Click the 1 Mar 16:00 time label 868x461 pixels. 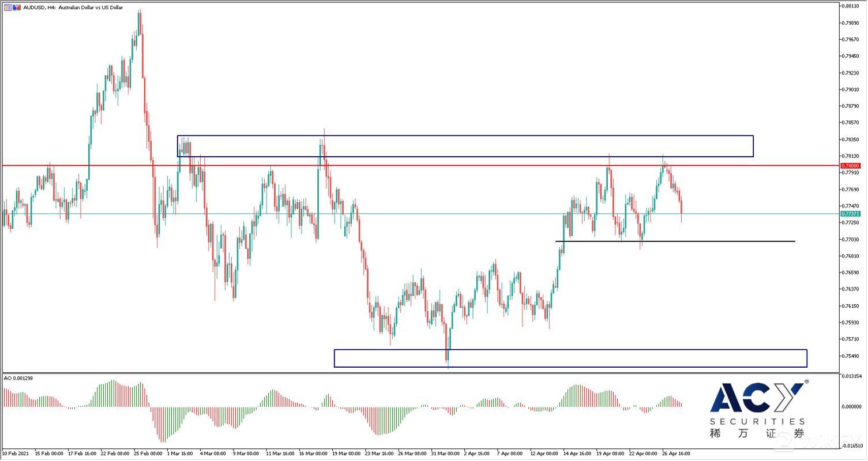pos(179,454)
